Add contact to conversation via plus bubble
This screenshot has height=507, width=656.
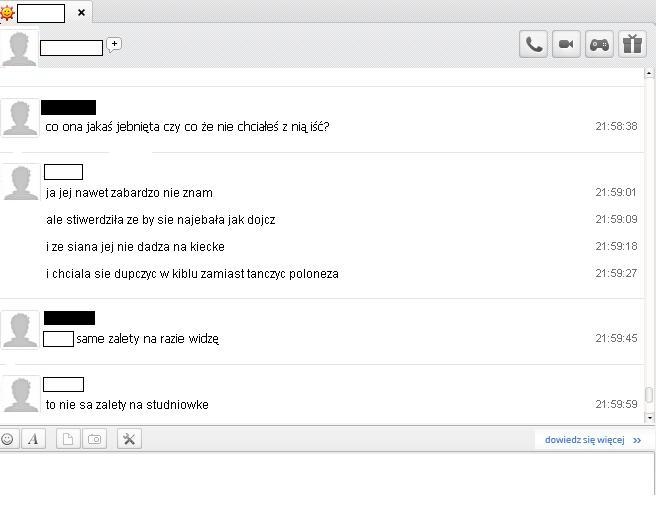click(x=114, y=44)
